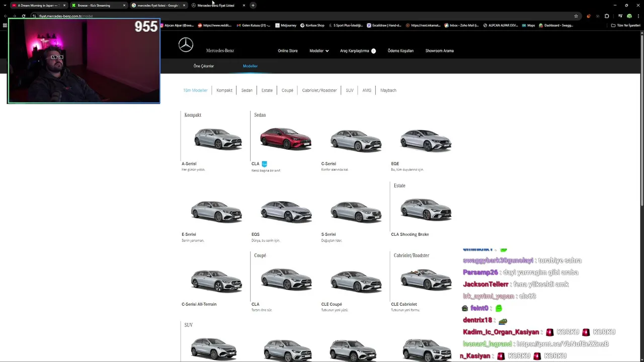Open the CLE Cabriolet car thumbnail

pyautogui.click(x=426, y=279)
